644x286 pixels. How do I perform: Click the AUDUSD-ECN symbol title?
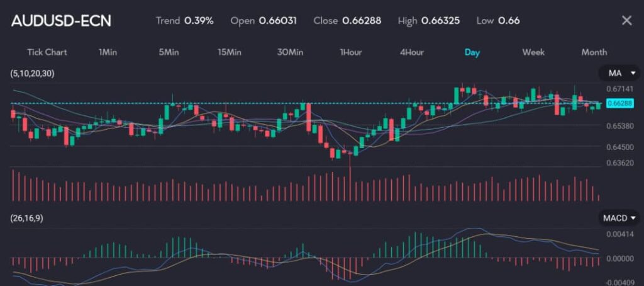click(61, 21)
